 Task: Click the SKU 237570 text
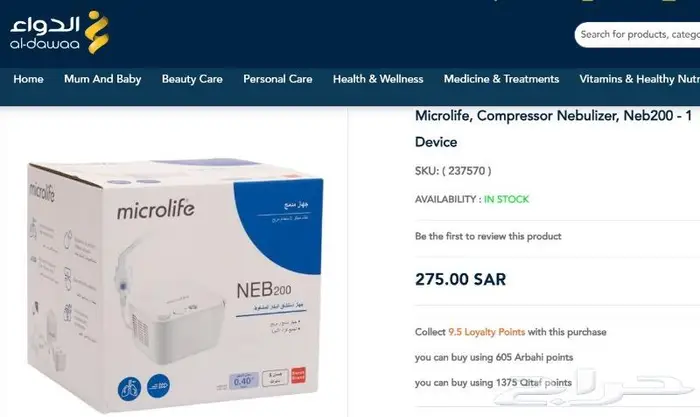(x=453, y=171)
